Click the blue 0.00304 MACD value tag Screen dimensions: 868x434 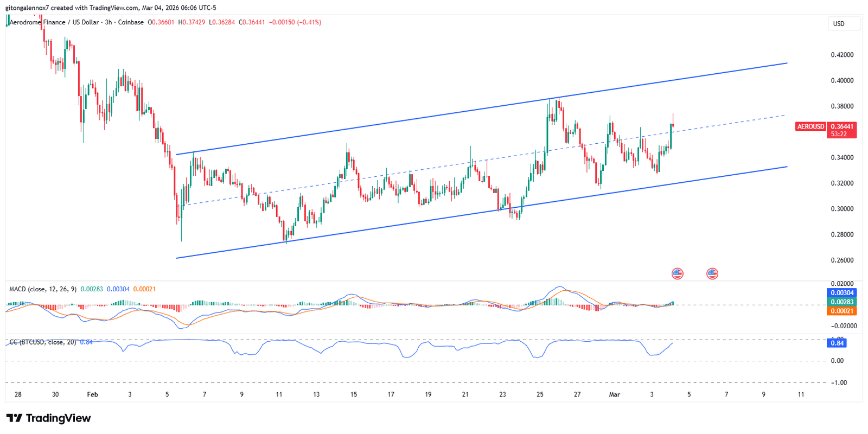(842, 293)
